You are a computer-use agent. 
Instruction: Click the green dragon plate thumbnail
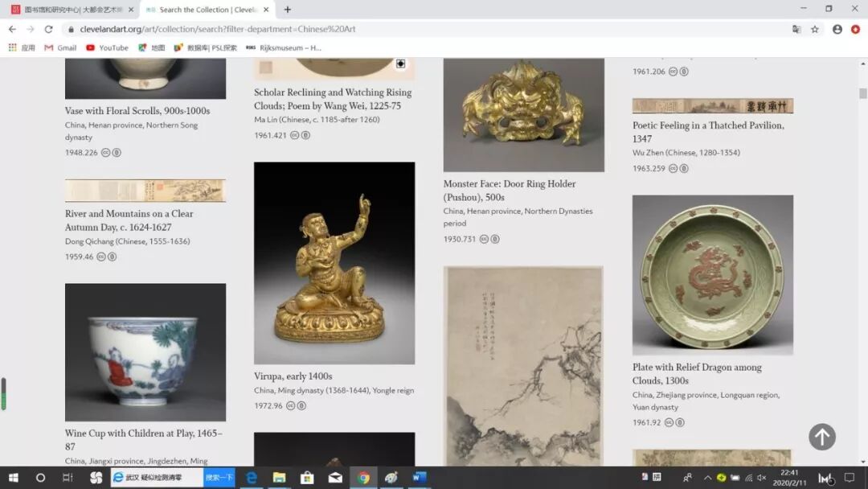point(713,275)
